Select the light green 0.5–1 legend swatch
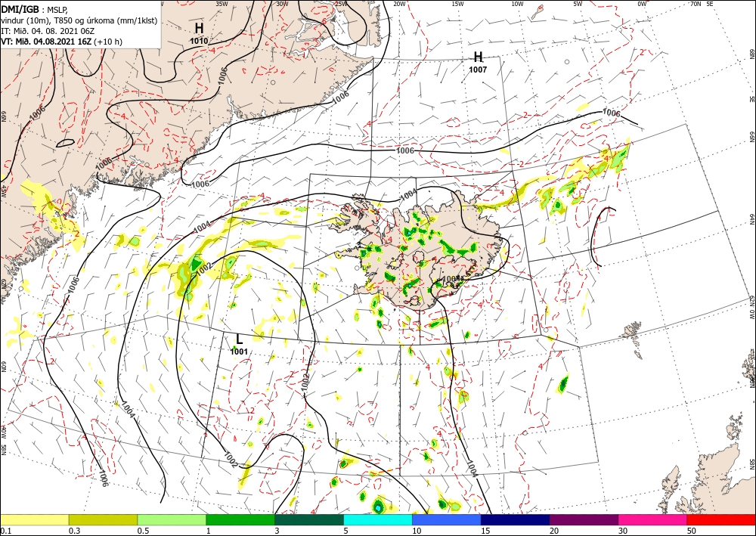 coord(172,519)
